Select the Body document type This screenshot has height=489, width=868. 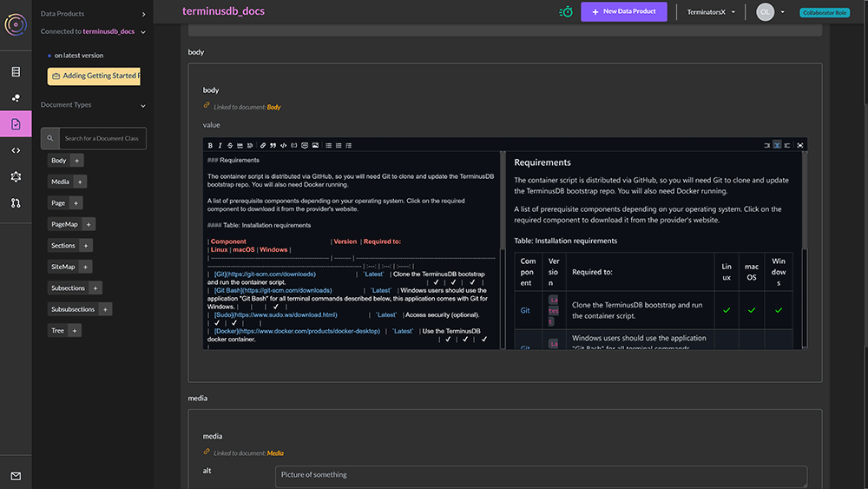tap(59, 161)
